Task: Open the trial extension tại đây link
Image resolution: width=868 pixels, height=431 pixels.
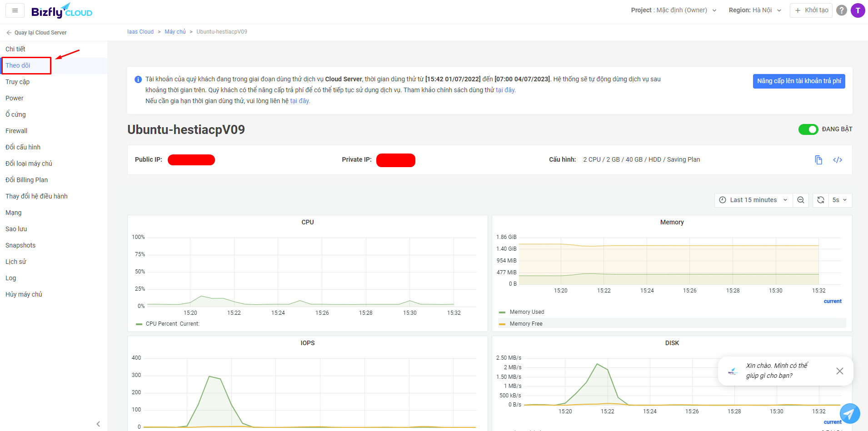Action: [x=300, y=101]
